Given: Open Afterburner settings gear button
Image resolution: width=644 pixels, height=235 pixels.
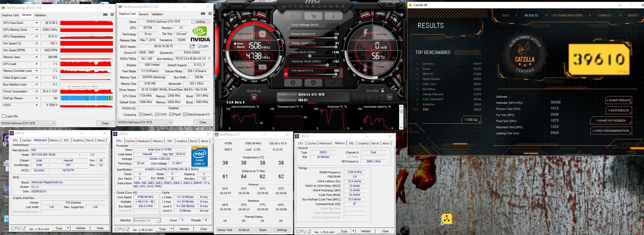Looking at the screenshot, I should coord(293,83).
